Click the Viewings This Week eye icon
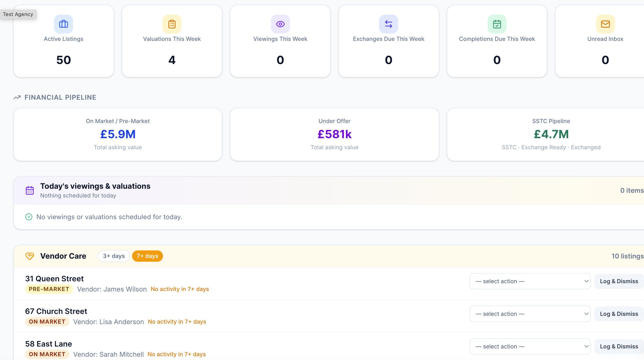The height and width of the screenshot is (360, 644). point(280,24)
